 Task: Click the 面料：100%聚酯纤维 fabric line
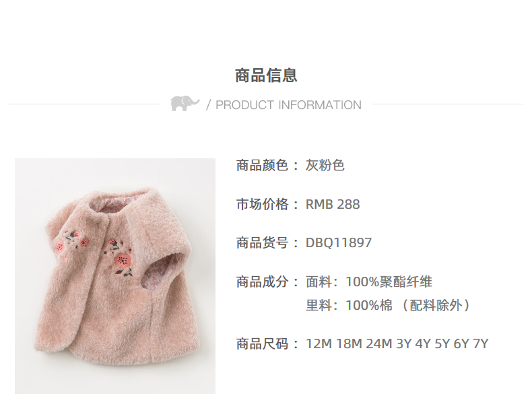(369, 282)
